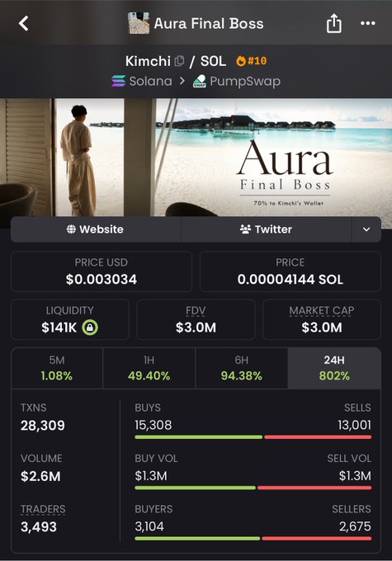Tap the back arrow icon

coord(24,24)
